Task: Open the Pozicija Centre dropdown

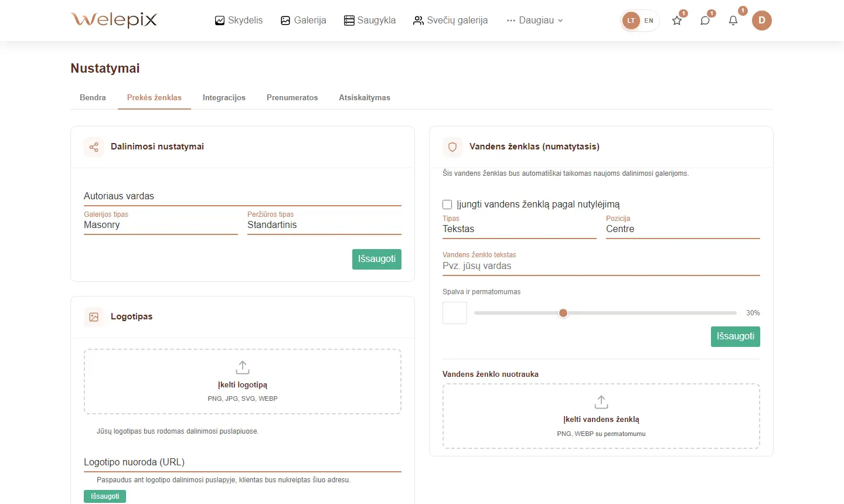Action: [x=683, y=227]
